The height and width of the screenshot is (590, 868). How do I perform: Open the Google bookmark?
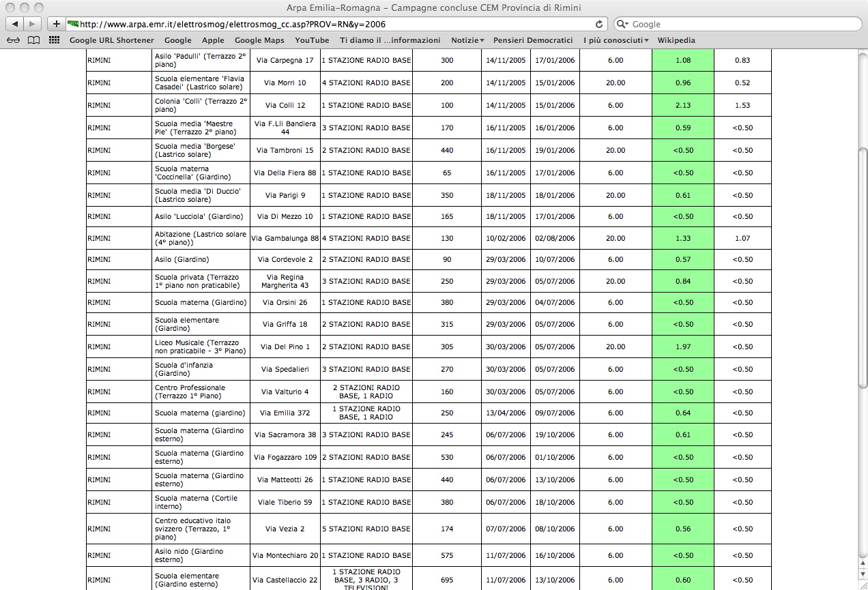178,40
